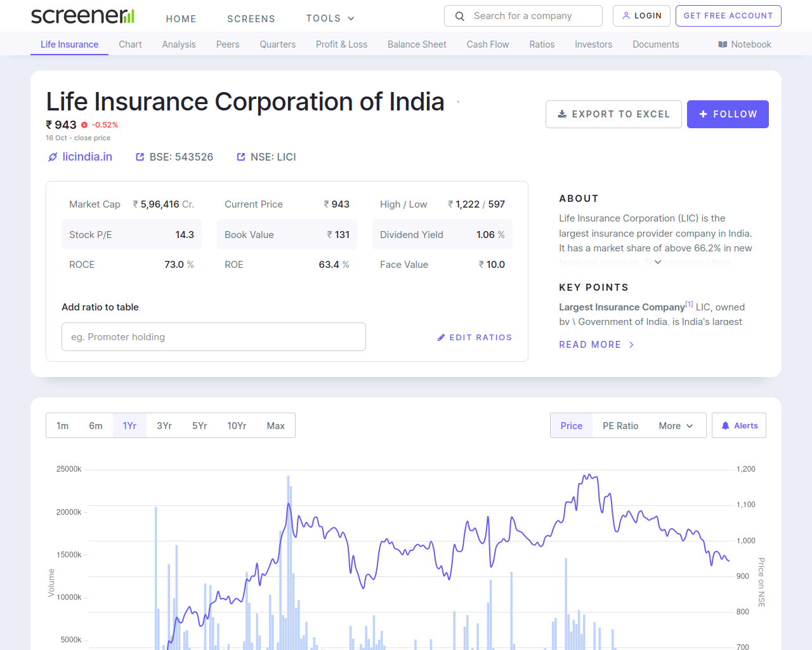Open the Ratios tab

coord(542,44)
